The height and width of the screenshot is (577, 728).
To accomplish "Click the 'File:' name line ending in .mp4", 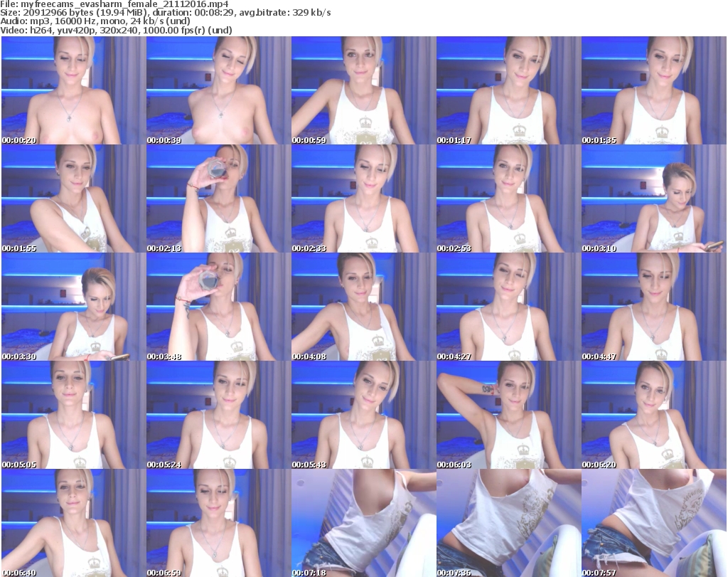I will click(114, 4).
